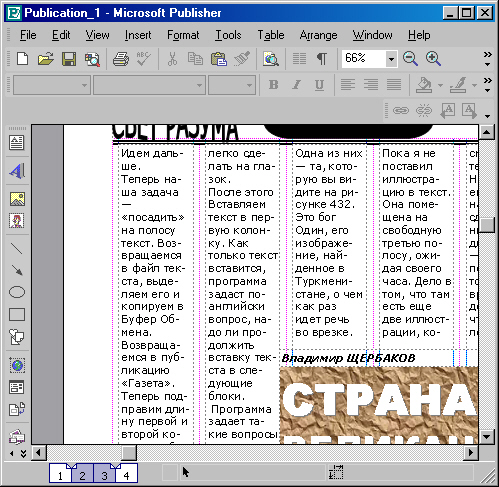Click the Zoom In magnifier
The height and width of the screenshot is (487, 499).
click(433, 59)
